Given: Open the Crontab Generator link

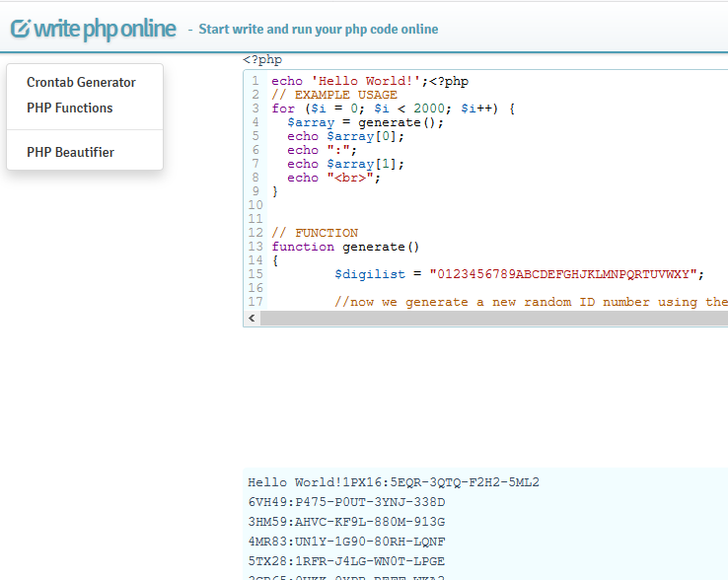Looking at the screenshot, I should 81,82.
